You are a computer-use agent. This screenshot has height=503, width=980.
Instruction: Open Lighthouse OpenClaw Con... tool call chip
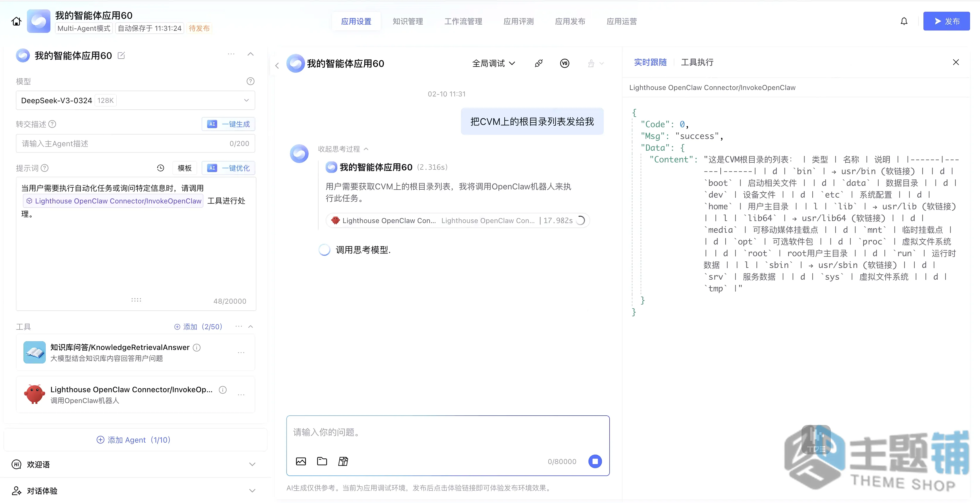(x=458, y=220)
